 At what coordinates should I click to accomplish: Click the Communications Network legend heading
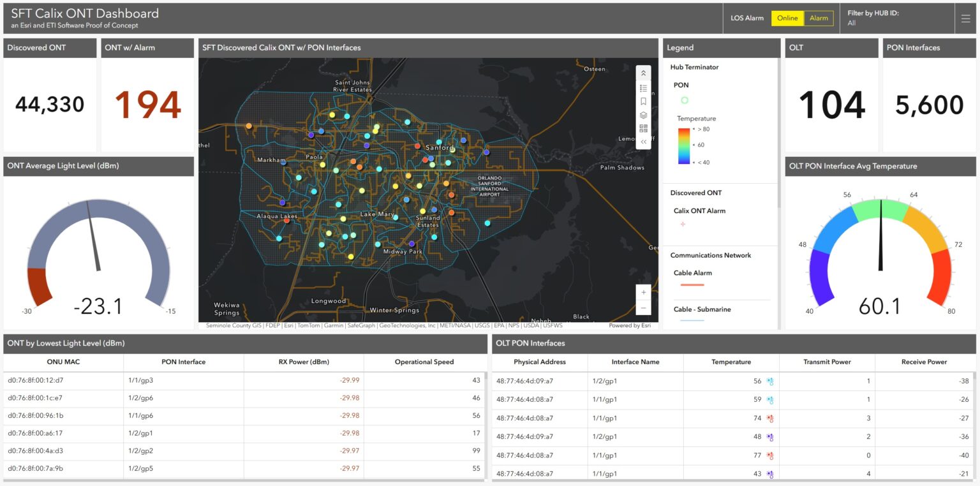[710, 255]
